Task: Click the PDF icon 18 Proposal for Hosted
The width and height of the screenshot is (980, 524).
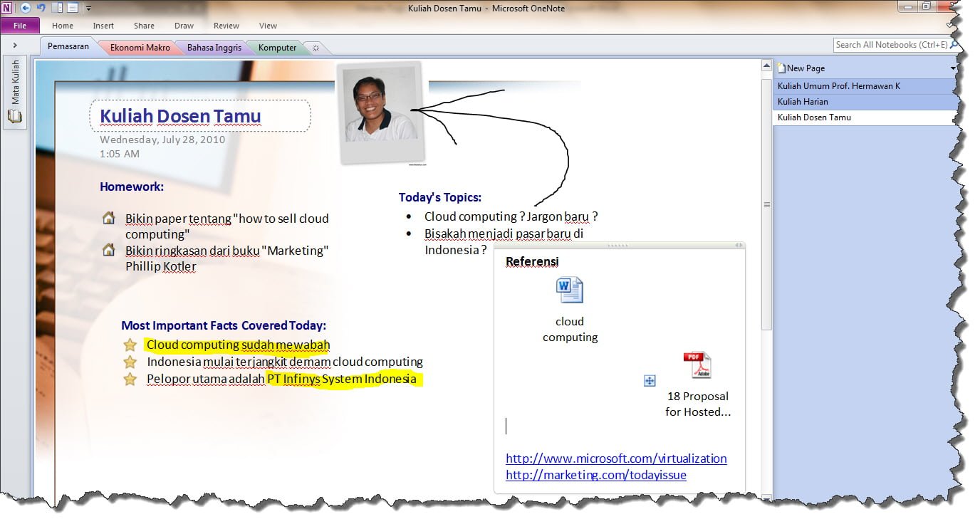Action: click(x=697, y=365)
